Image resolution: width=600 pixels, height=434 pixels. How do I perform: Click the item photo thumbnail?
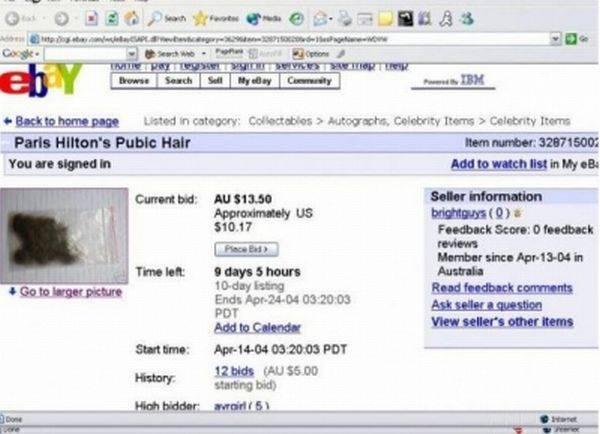tap(64, 236)
